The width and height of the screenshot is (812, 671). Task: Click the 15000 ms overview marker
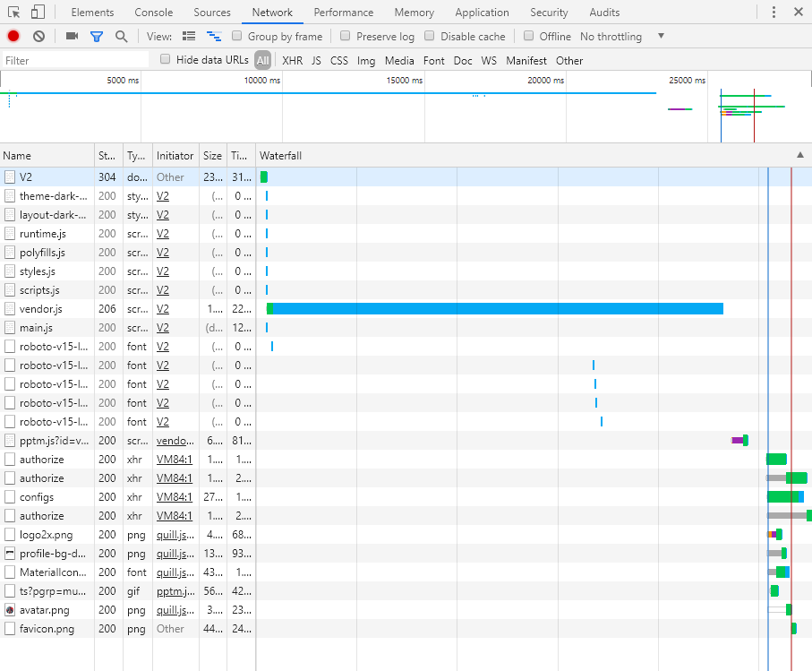(x=405, y=81)
